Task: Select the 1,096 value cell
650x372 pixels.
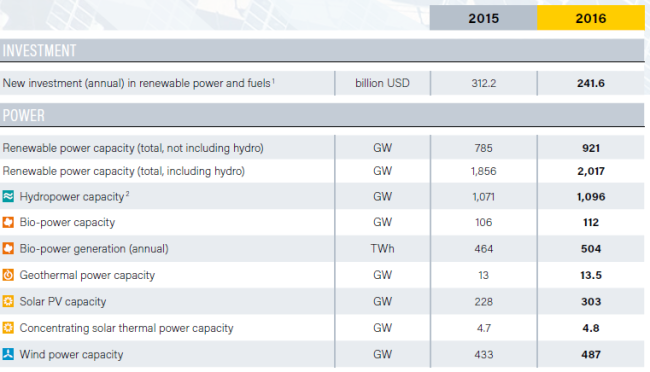Action: pyautogui.click(x=591, y=197)
